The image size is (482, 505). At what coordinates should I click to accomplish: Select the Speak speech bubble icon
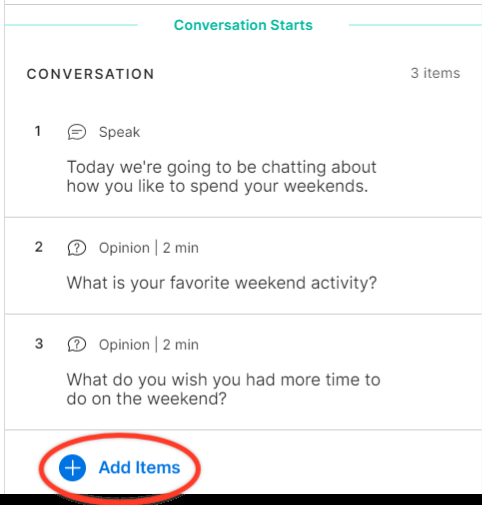pyautogui.click(x=77, y=132)
